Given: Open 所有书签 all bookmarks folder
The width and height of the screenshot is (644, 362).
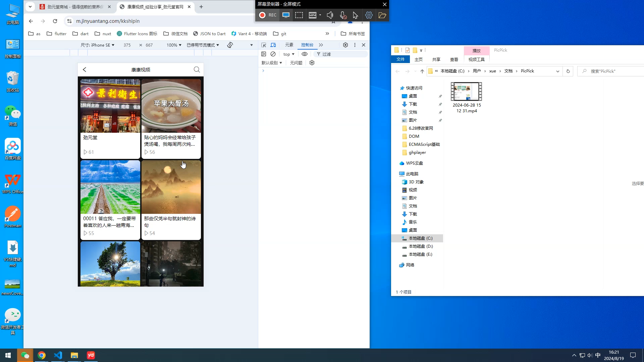Looking at the screenshot, I should click(353, 34).
